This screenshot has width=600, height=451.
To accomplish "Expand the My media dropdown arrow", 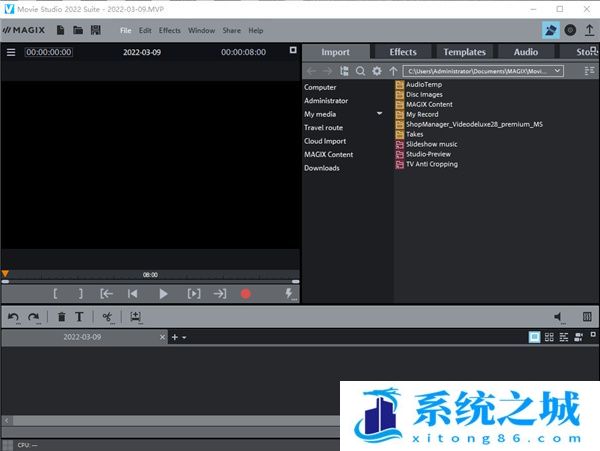I will [x=379, y=113].
